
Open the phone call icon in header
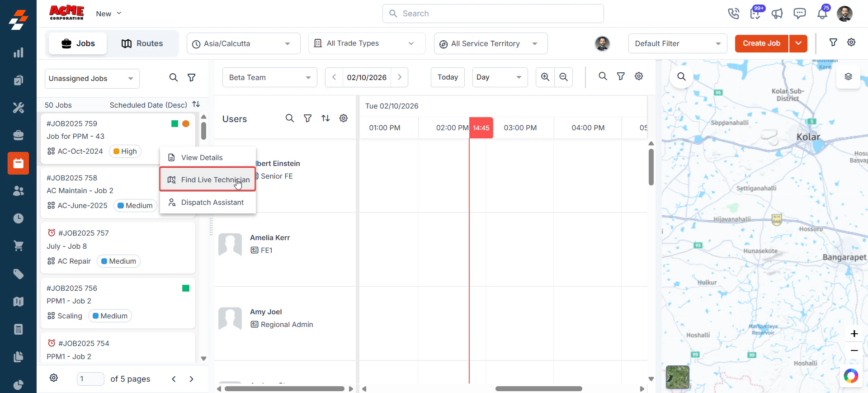point(733,14)
